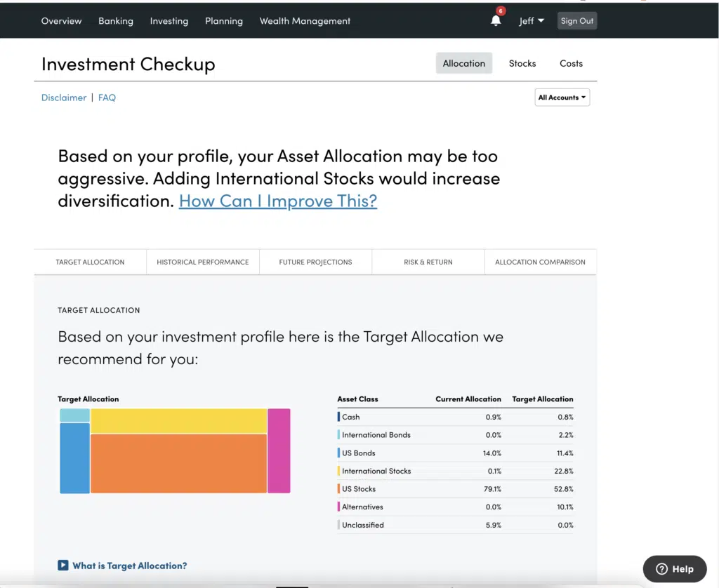The width and height of the screenshot is (719, 588).
Task: Show the Future Projections tab
Action: pos(315,262)
